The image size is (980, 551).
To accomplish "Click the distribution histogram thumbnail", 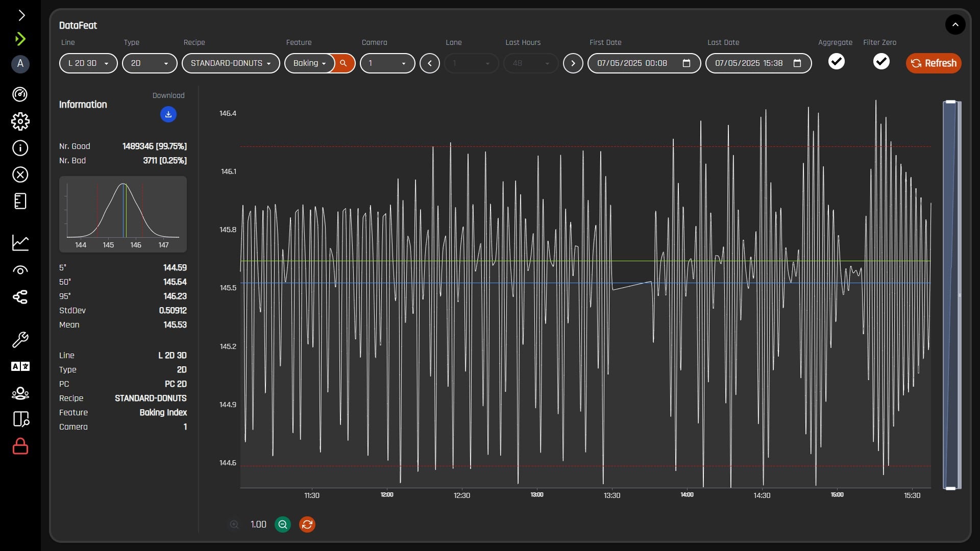I will point(123,214).
